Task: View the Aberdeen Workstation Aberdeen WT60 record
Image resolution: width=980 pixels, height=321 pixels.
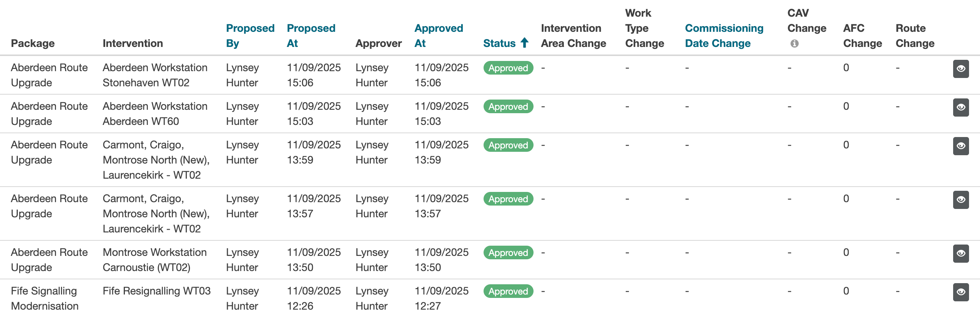Action: [961, 108]
